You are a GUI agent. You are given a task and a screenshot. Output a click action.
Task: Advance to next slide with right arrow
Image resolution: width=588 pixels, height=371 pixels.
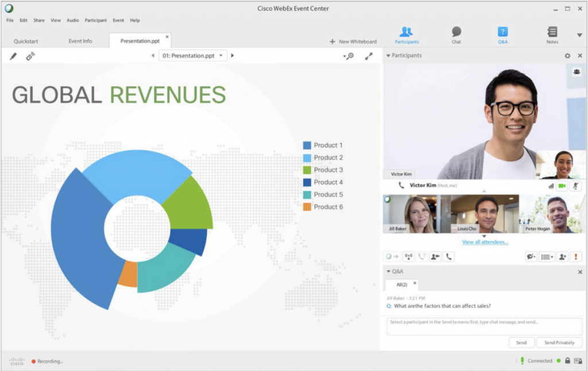click(x=233, y=56)
